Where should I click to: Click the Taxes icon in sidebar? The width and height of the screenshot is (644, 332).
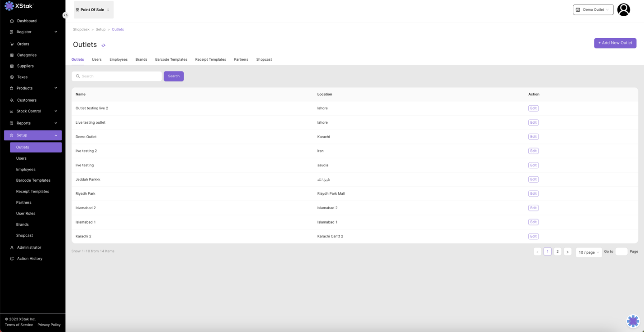12,77
